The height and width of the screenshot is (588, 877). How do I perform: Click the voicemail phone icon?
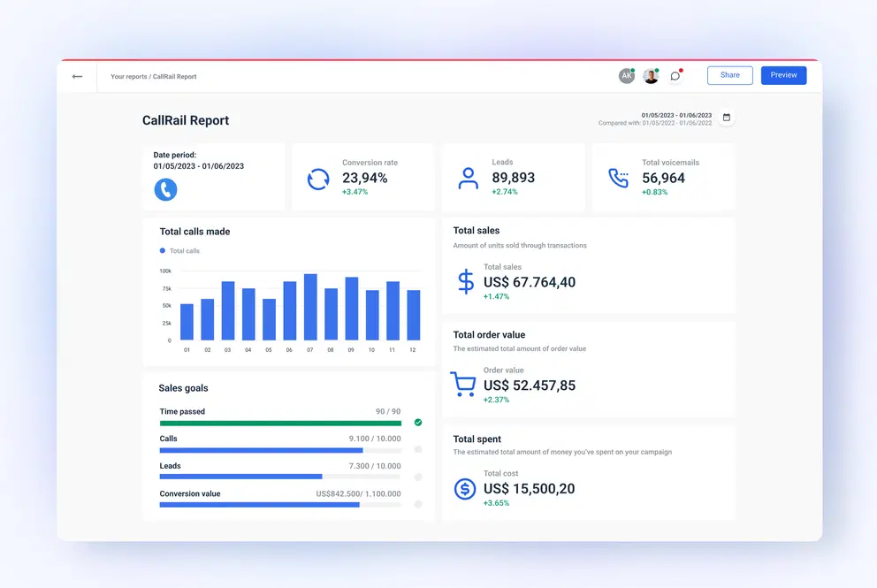[x=618, y=179]
